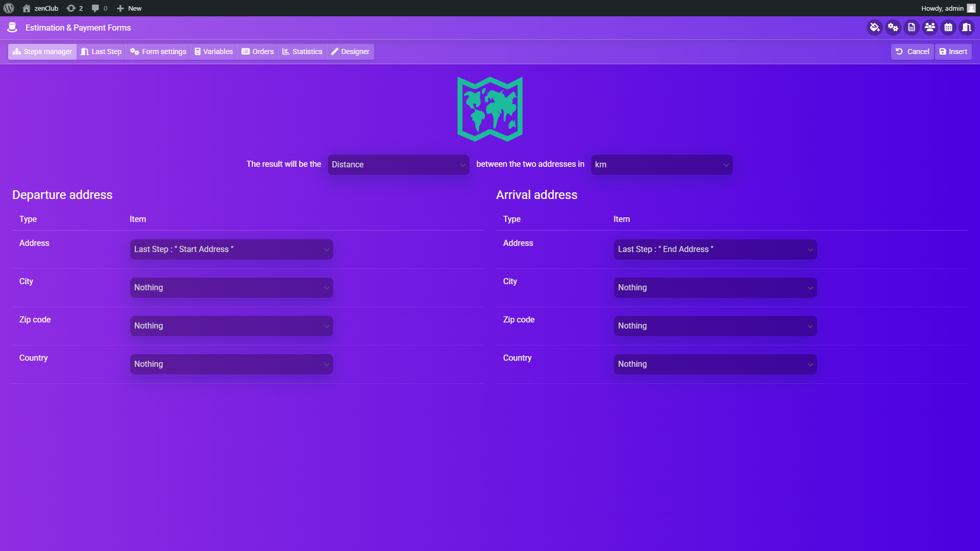Click the 'Departure address' heading
980x551 pixels.
tap(62, 195)
